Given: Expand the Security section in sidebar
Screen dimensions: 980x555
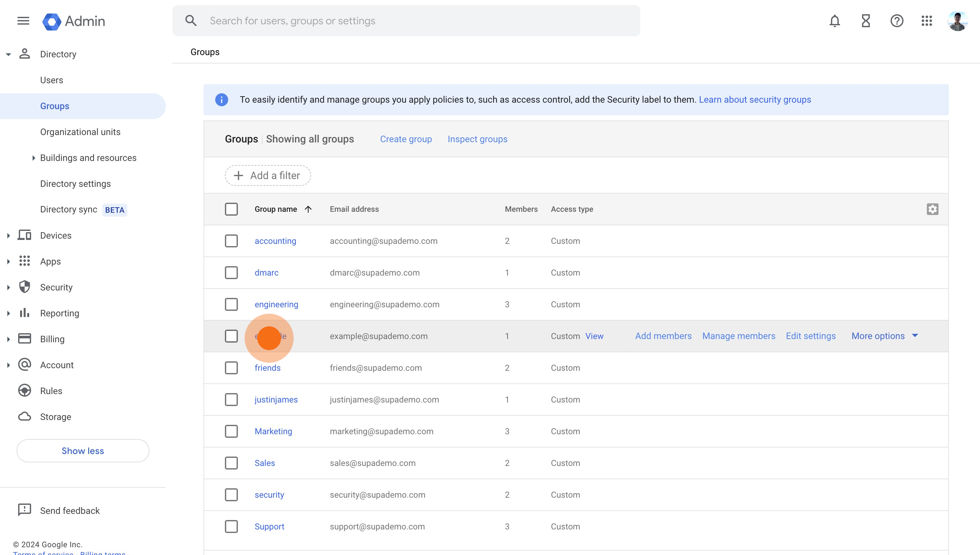Looking at the screenshot, I should [8, 288].
